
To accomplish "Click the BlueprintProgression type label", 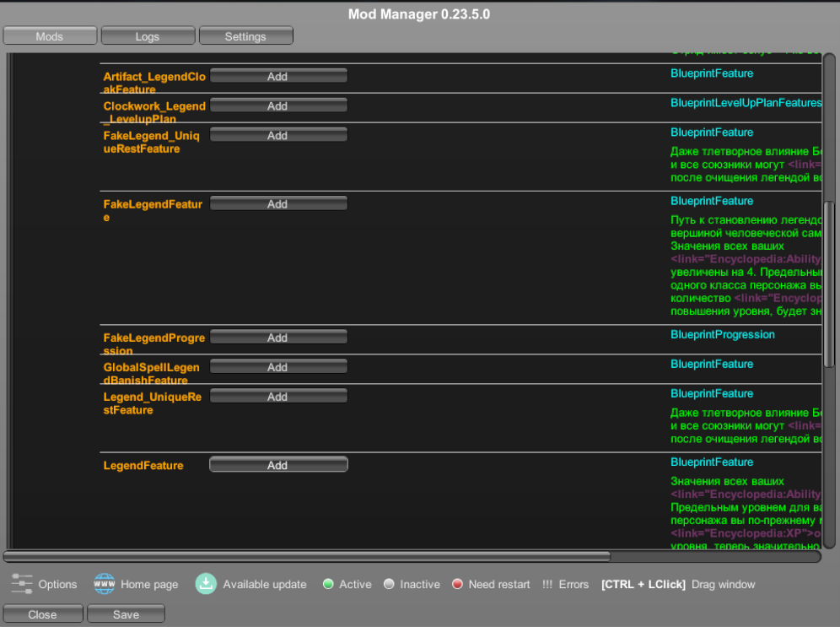I will click(x=723, y=334).
